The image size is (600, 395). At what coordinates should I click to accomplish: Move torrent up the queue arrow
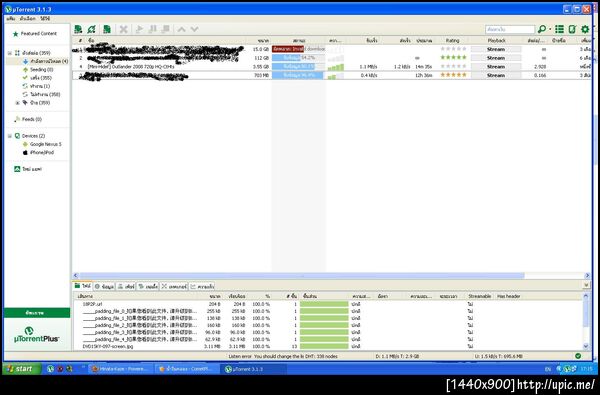(181, 29)
